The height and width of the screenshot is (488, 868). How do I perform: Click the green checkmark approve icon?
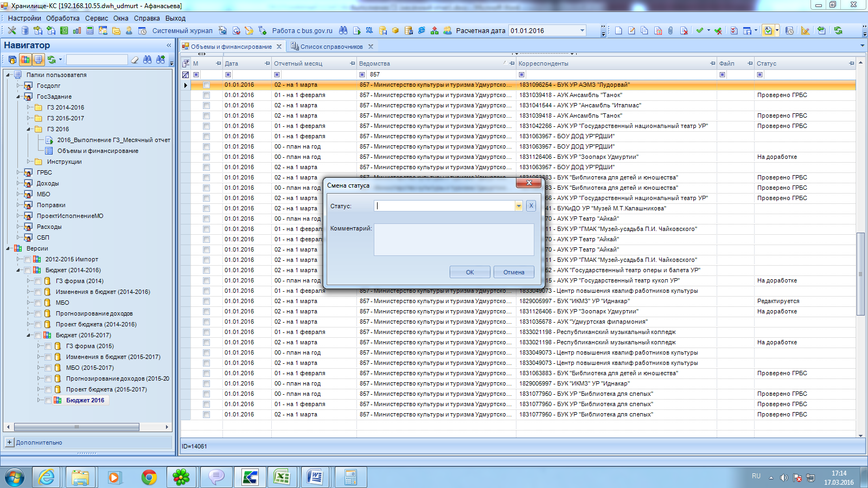[x=700, y=30]
